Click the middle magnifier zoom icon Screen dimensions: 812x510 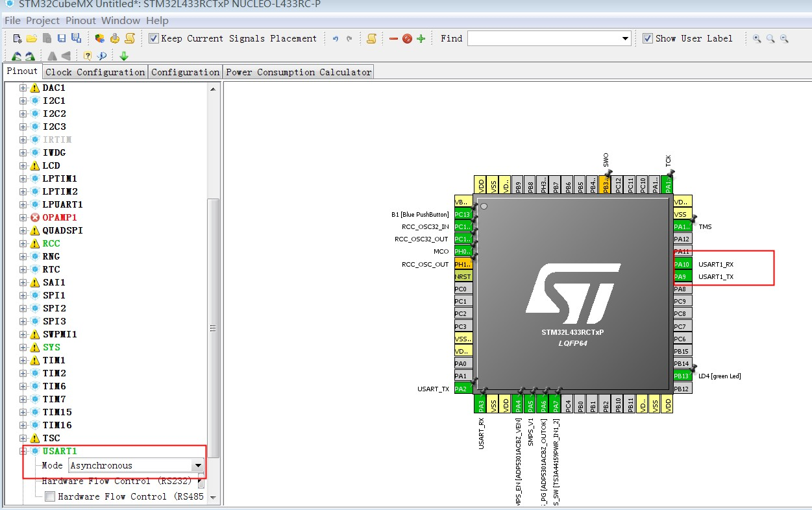pyautogui.click(x=770, y=39)
